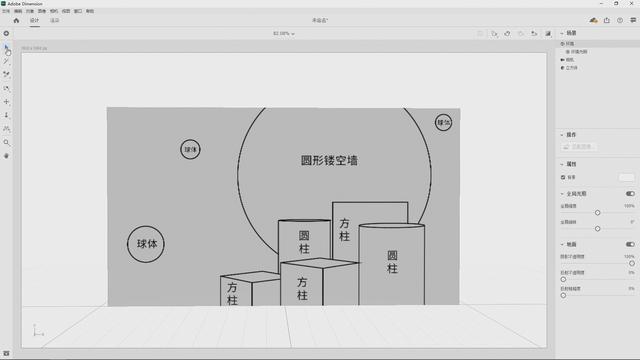
Task: Open the 相机 Camera menu
Action: tap(53, 11)
